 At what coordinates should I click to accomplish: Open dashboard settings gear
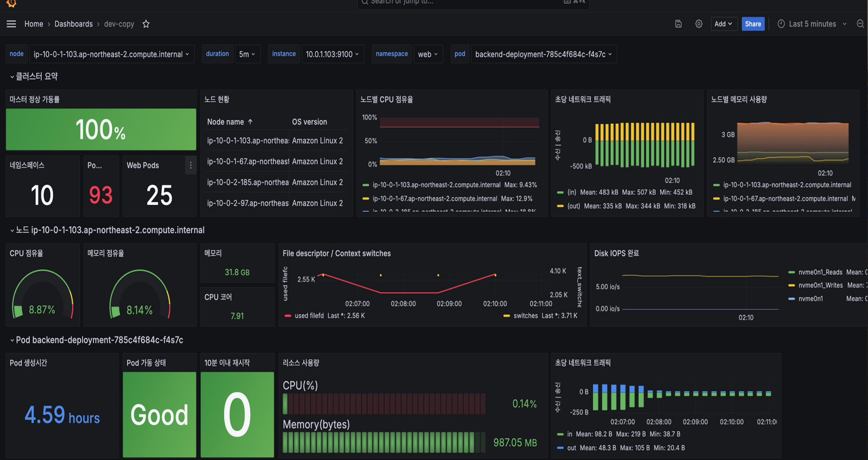click(x=699, y=24)
